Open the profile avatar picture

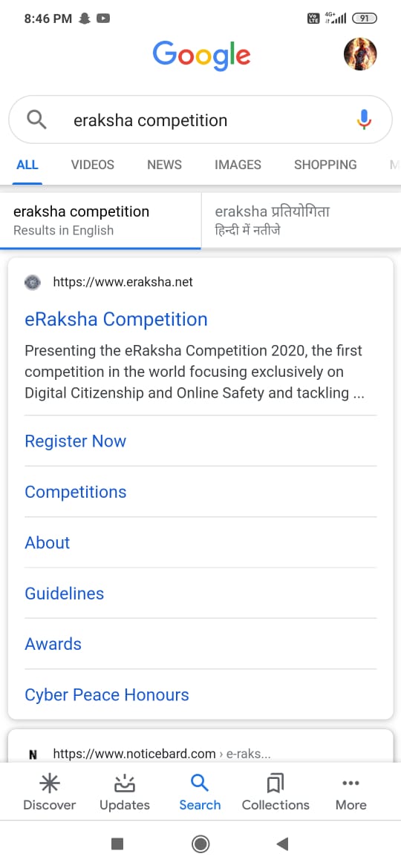(360, 54)
